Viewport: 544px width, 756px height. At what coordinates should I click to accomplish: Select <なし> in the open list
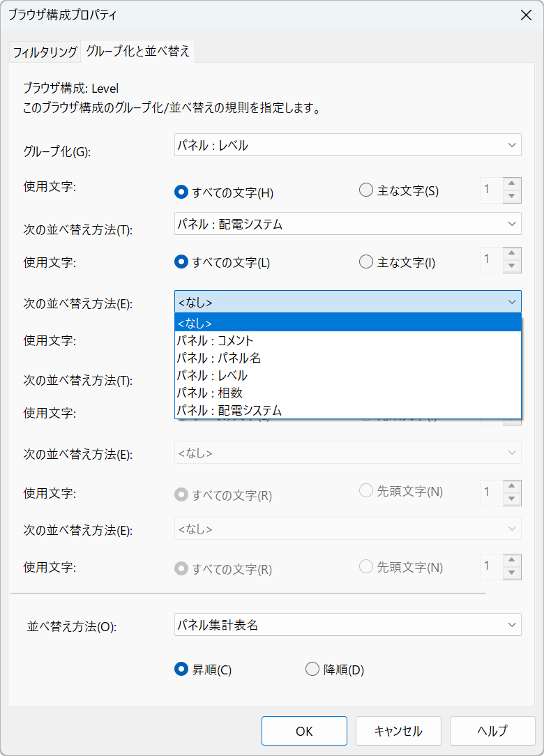coord(195,324)
